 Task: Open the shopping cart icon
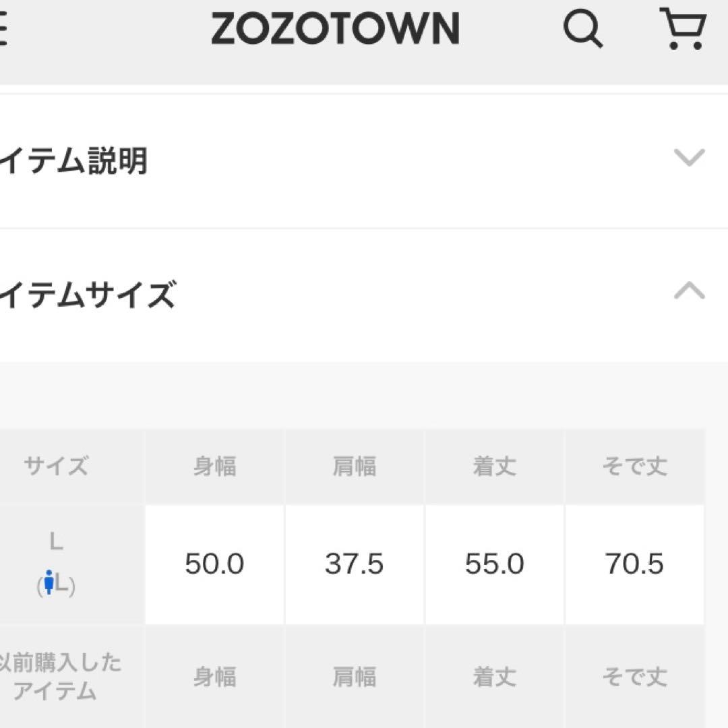[x=682, y=29]
